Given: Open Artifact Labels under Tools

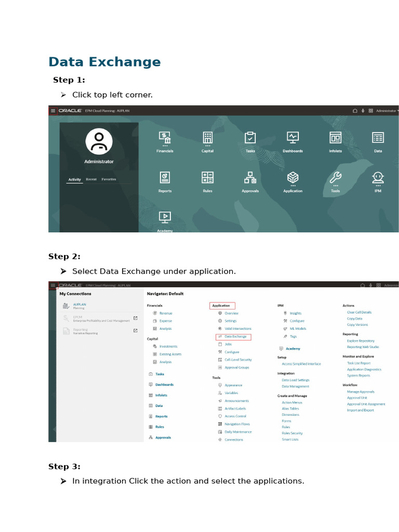Looking at the screenshot, I should pyautogui.click(x=235, y=409).
